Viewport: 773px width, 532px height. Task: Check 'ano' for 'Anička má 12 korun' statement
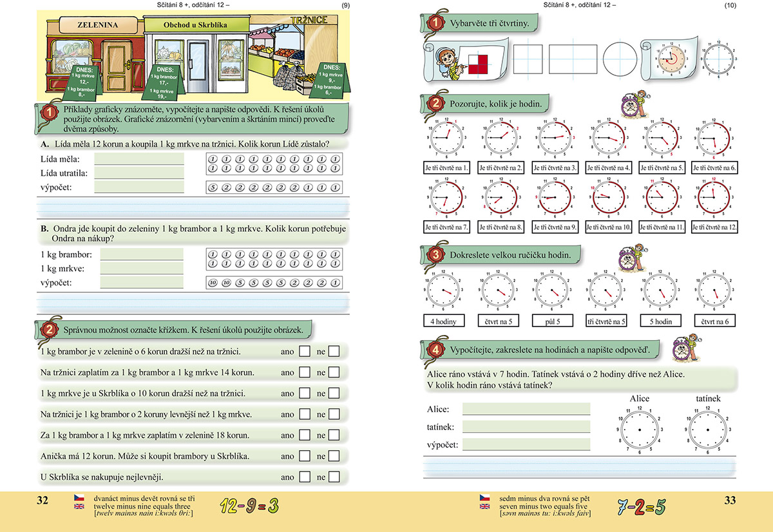(305, 456)
